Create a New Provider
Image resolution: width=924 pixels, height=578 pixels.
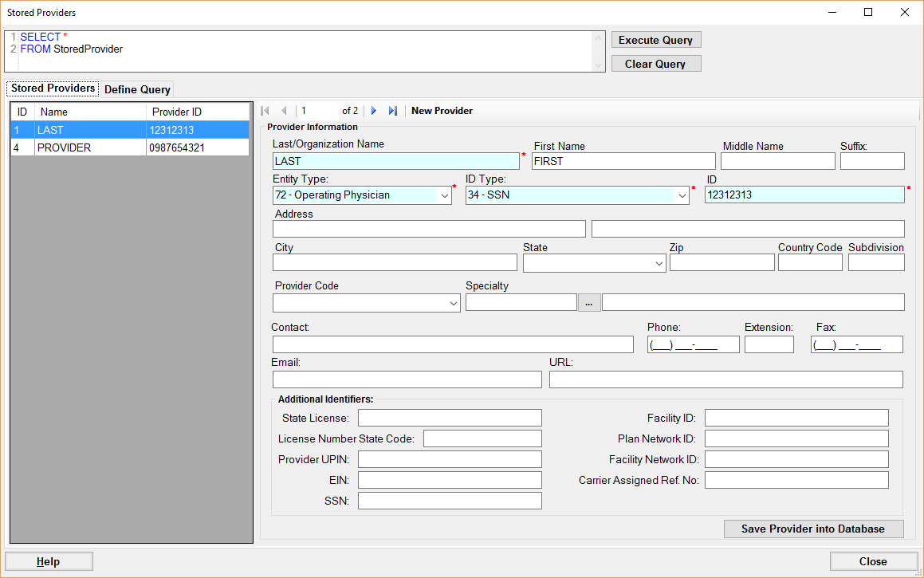click(442, 111)
